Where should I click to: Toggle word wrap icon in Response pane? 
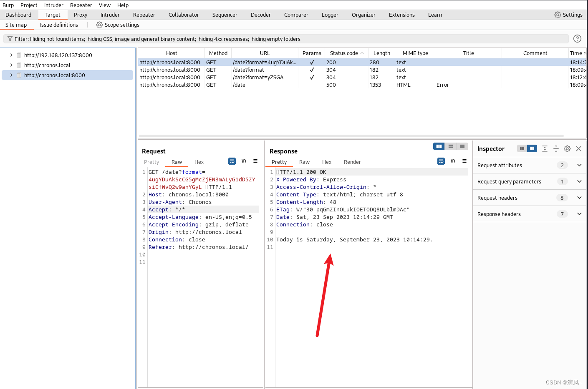pos(441,161)
